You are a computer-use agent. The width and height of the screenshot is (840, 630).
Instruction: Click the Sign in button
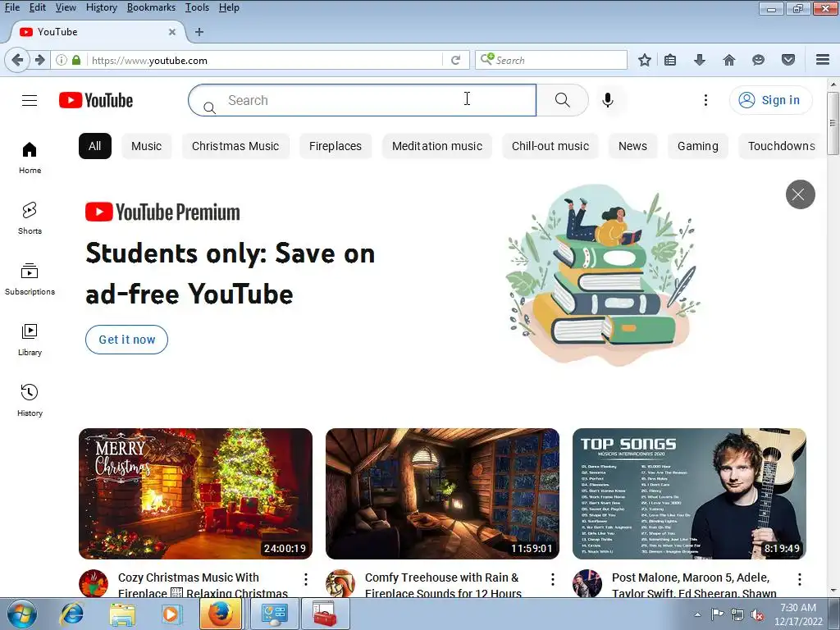pyautogui.click(x=770, y=100)
